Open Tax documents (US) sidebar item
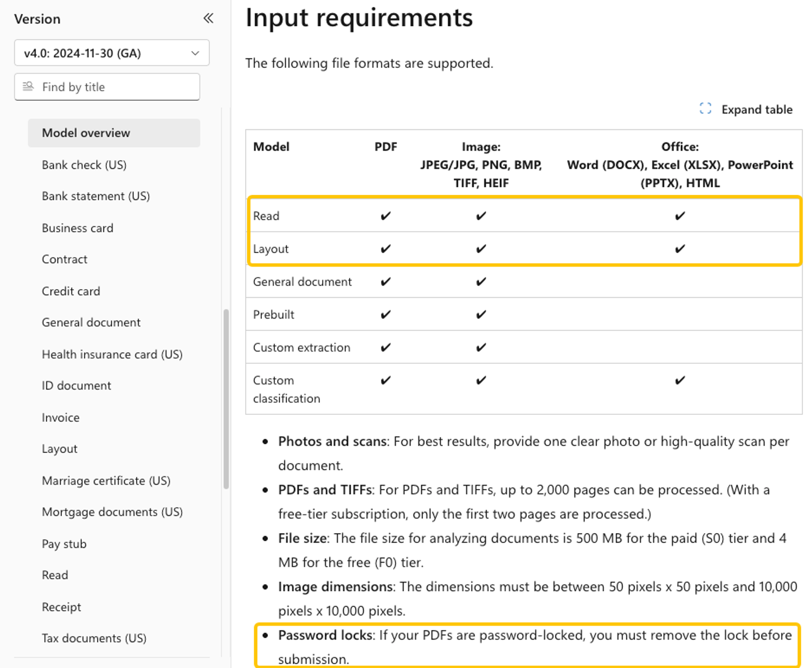This screenshot has width=812, height=668. coord(94,639)
